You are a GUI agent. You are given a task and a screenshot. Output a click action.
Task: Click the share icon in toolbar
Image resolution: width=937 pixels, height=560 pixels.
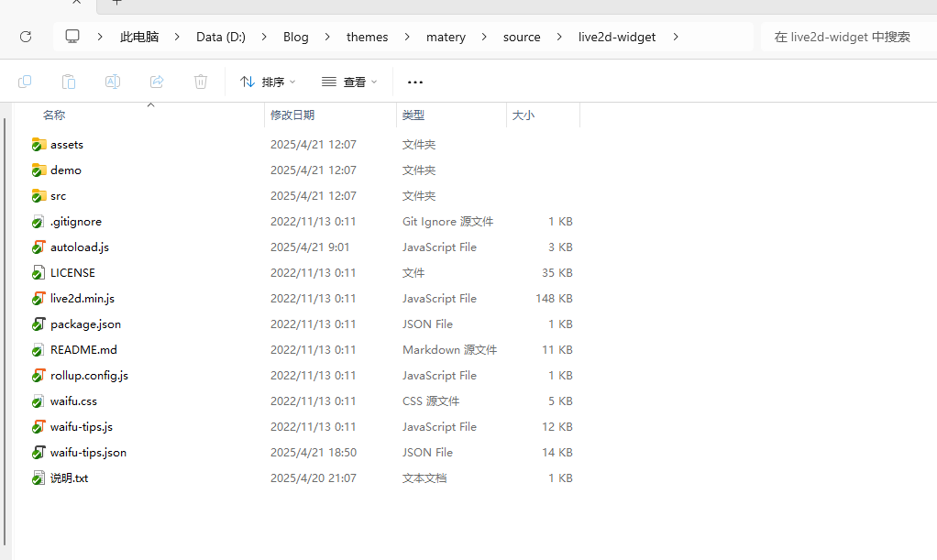tap(157, 82)
